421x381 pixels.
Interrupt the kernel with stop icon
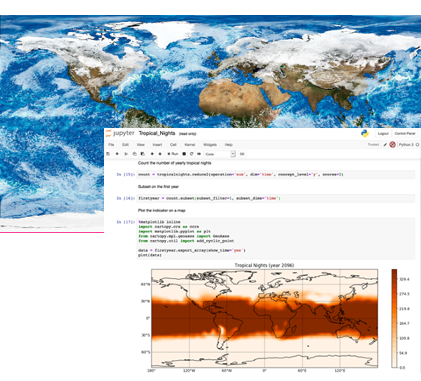click(x=184, y=154)
